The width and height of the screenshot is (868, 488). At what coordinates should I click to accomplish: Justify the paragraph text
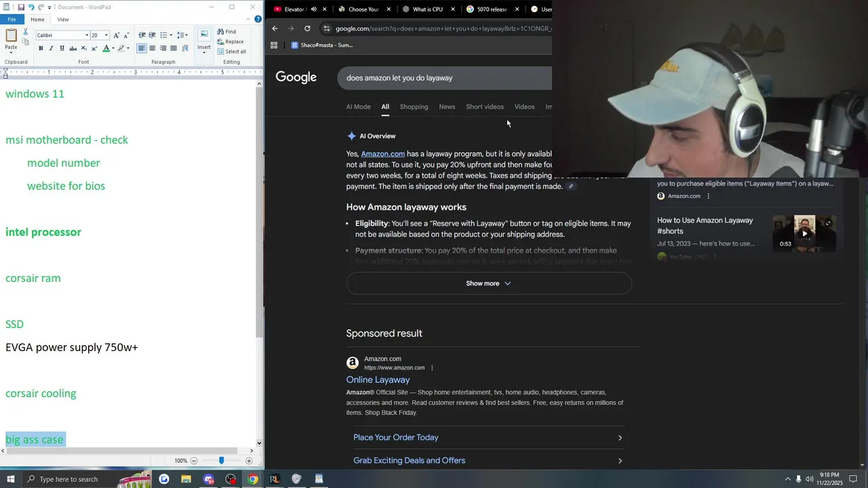(x=174, y=48)
